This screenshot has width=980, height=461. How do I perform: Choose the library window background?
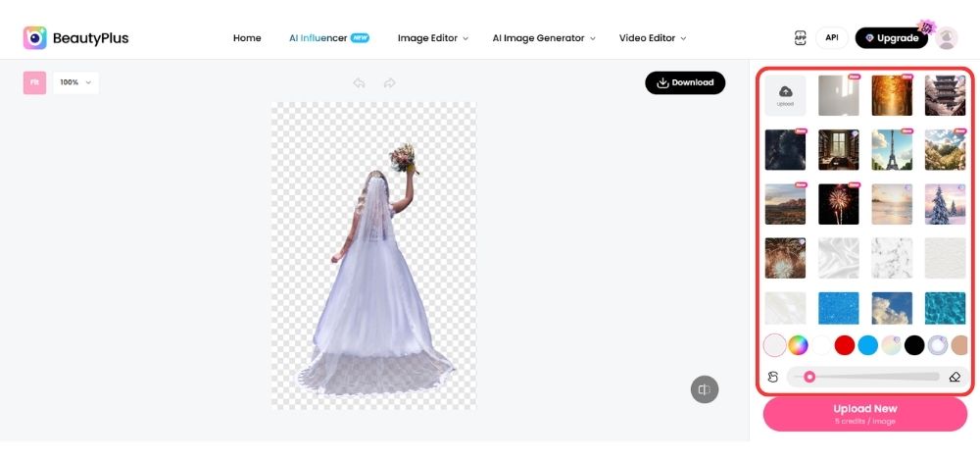point(839,150)
